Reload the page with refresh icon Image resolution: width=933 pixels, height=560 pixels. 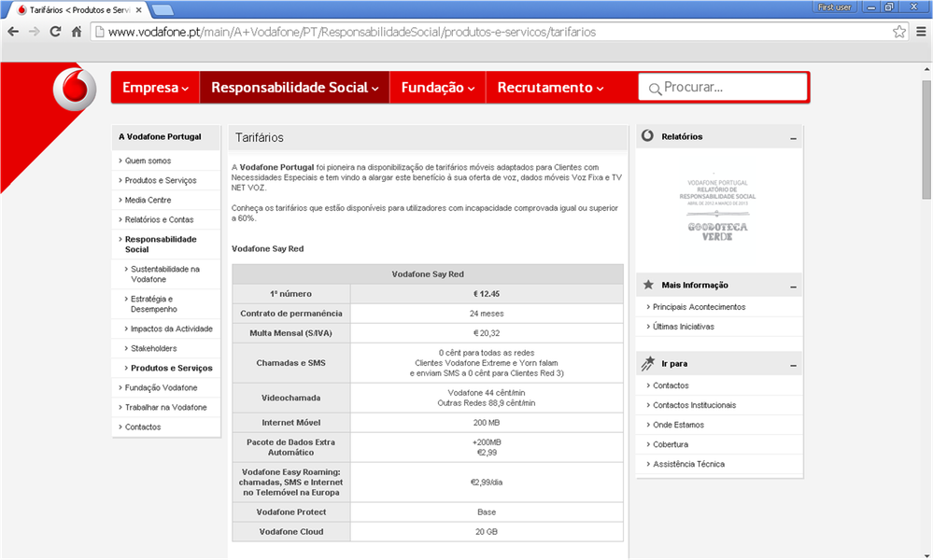coord(56,32)
